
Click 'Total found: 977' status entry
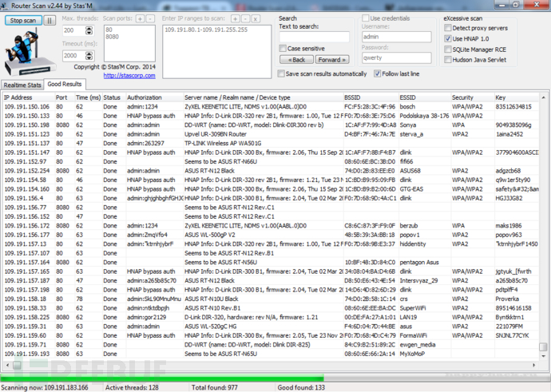click(x=214, y=387)
